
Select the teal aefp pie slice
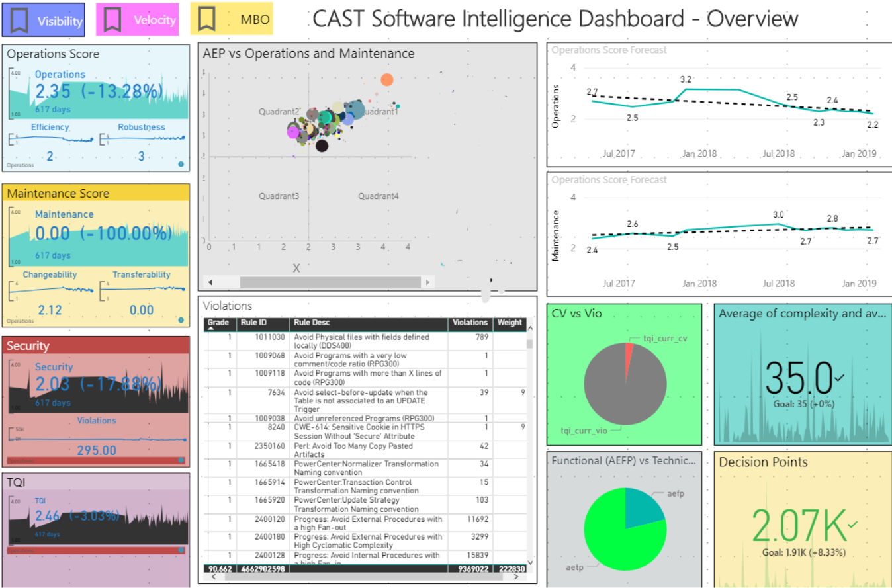(x=641, y=508)
